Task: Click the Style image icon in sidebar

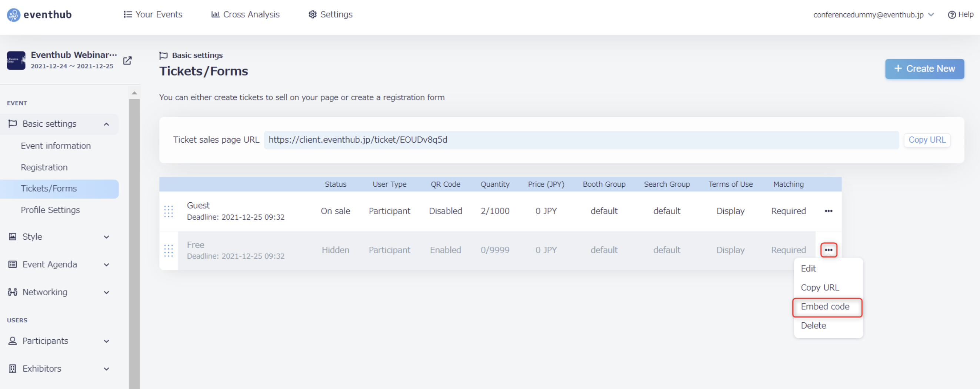Action: tap(13, 236)
